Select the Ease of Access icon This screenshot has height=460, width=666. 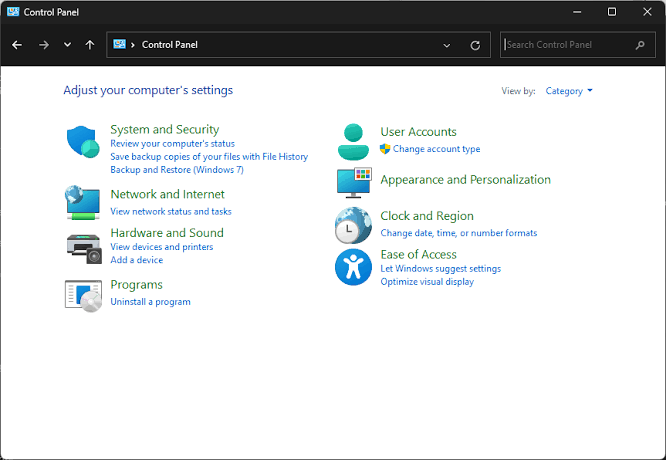tap(353, 267)
